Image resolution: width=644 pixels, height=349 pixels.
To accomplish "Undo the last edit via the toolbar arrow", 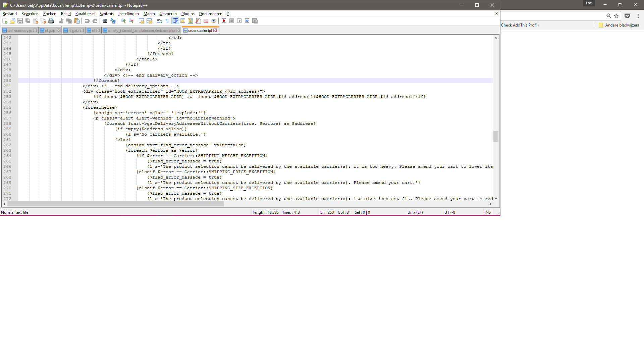I will (x=87, y=21).
